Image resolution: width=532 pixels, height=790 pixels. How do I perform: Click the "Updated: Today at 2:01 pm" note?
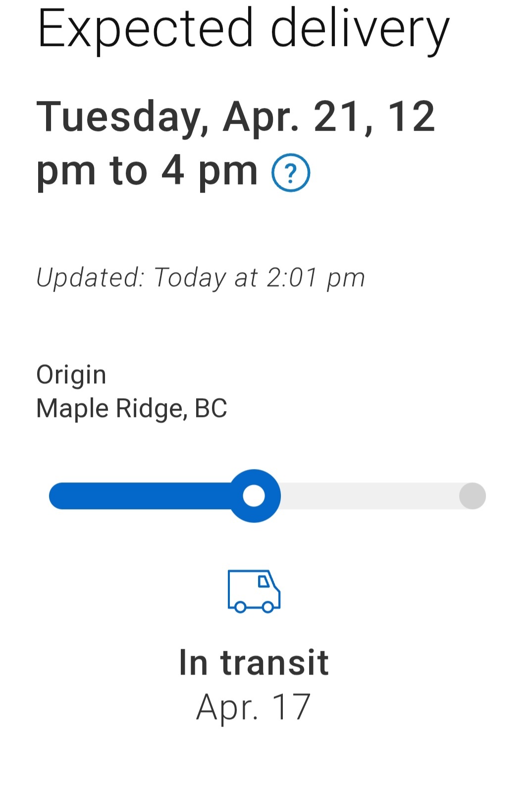coord(201,277)
